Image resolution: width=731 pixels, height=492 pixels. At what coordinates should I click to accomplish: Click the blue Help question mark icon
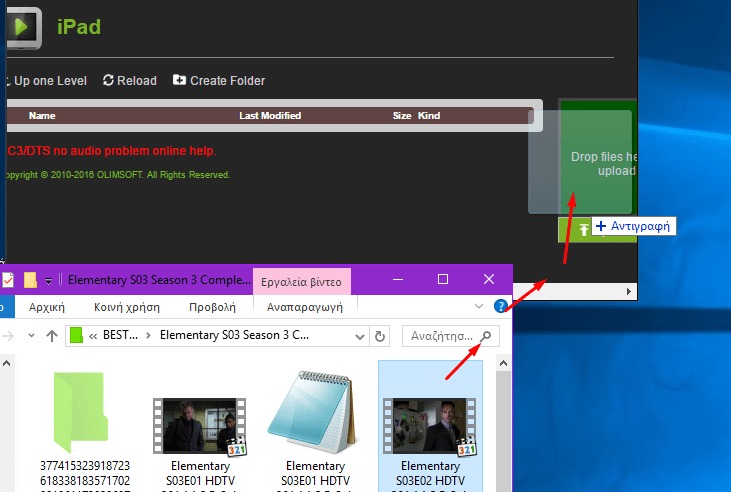pyautogui.click(x=500, y=306)
